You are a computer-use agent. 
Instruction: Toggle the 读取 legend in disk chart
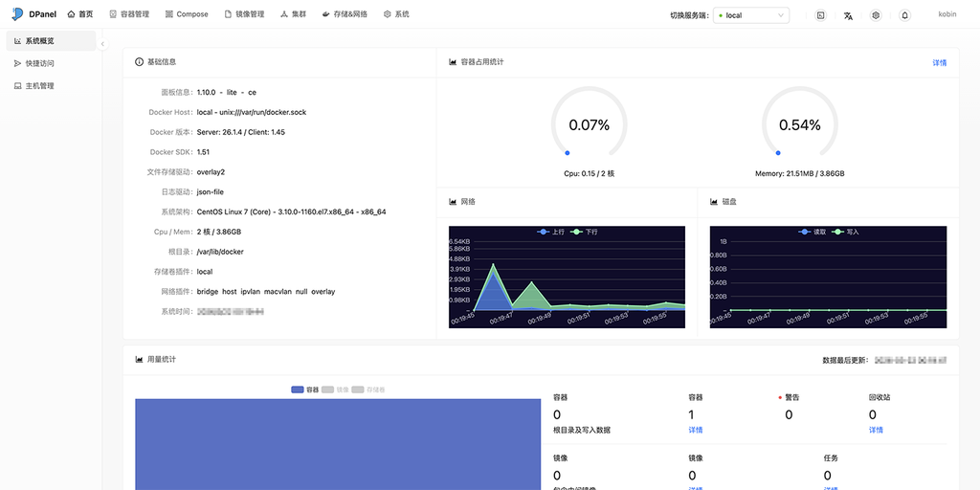coord(813,232)
